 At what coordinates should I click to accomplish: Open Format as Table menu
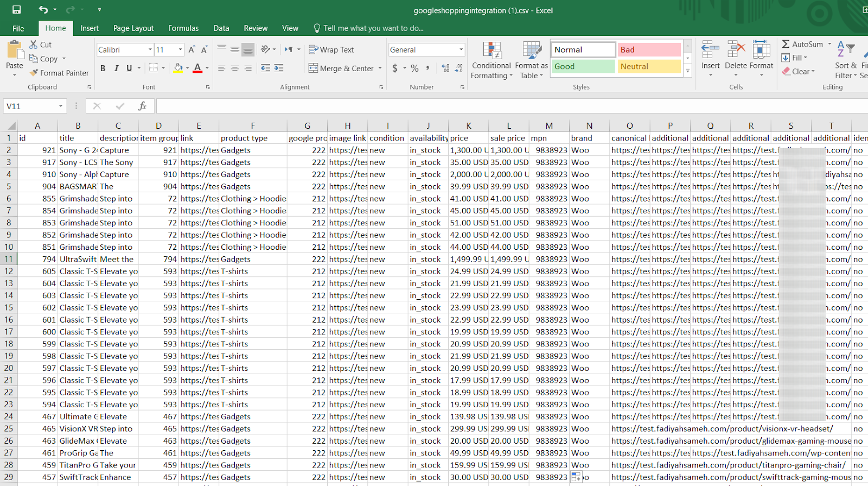(532, 60)
